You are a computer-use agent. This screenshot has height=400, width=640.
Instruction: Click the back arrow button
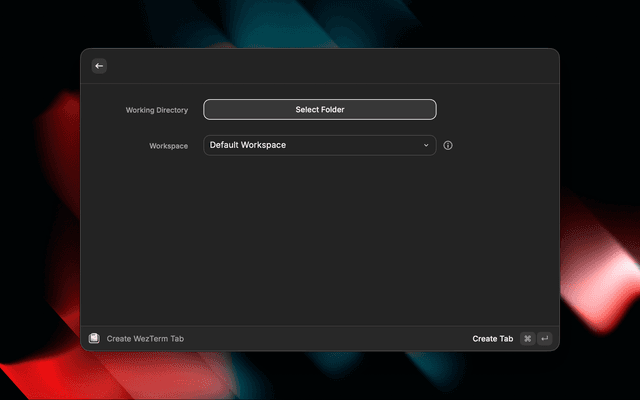pyautogui.click(x=99, y=66)
